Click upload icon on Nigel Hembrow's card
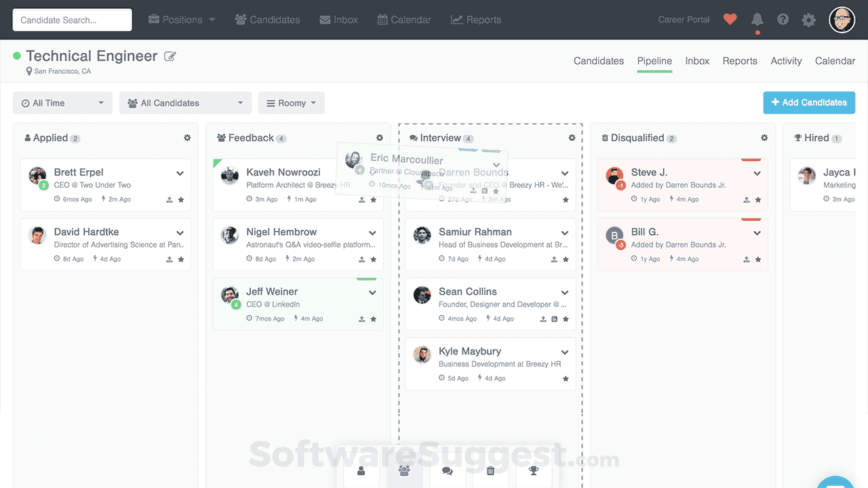868x488 pixels. click(362, 260)
